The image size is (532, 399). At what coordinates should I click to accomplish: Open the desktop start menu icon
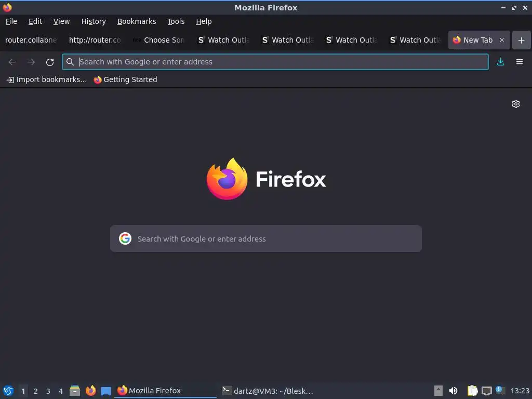pyautogui.click(x=8, y=391)
